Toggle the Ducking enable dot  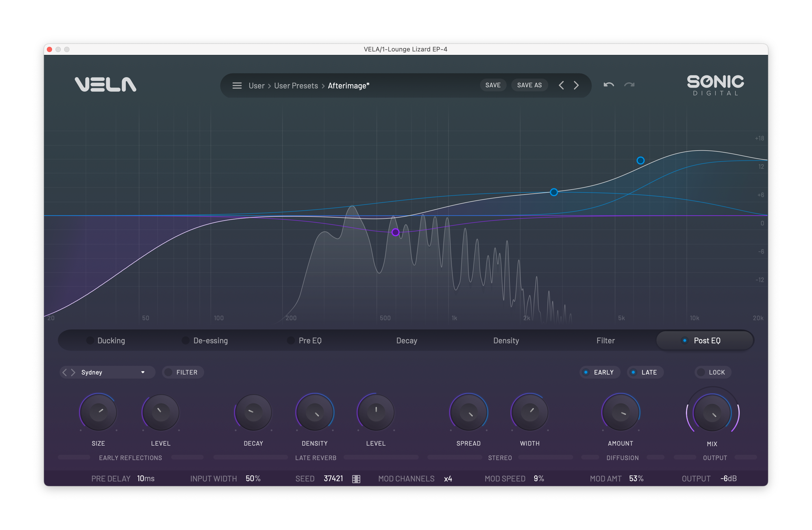(x=91, y=340)
